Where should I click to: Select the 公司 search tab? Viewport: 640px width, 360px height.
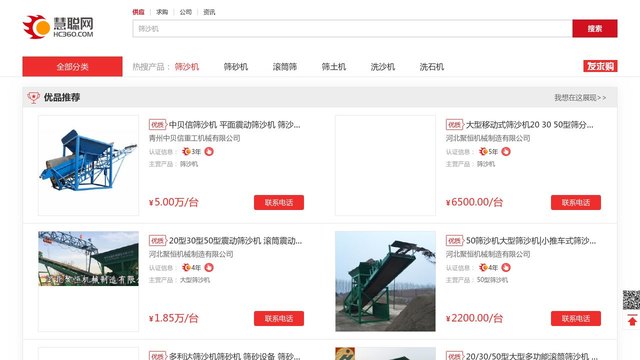(186, 12)
